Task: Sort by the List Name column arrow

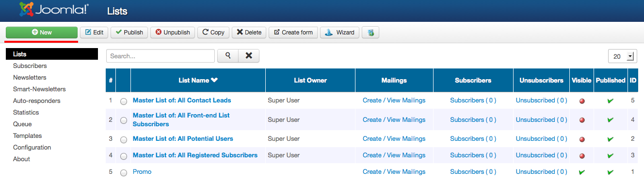Action: (x=214, y=80)
